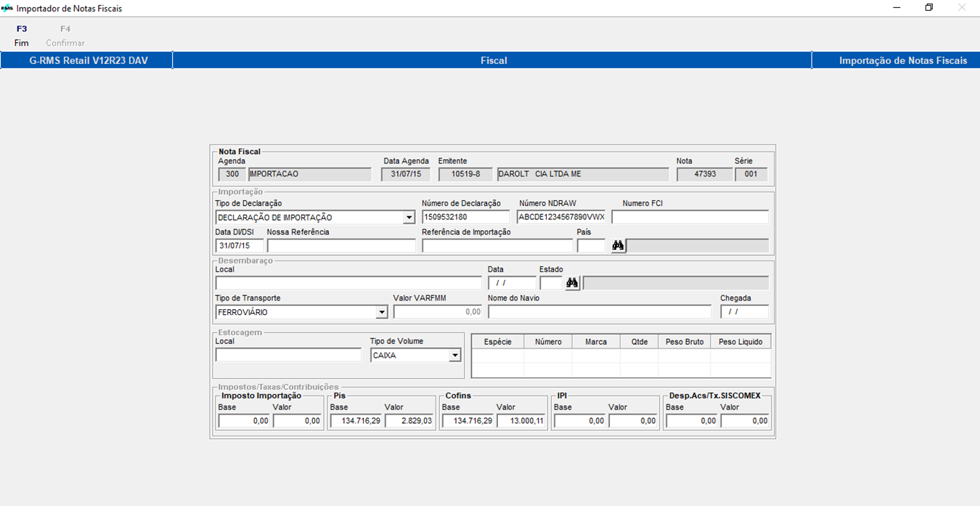Screen dimensions: 980x506
Task: Click the Cofins Valor field 13.000,11
Action: tap(521, 421)
